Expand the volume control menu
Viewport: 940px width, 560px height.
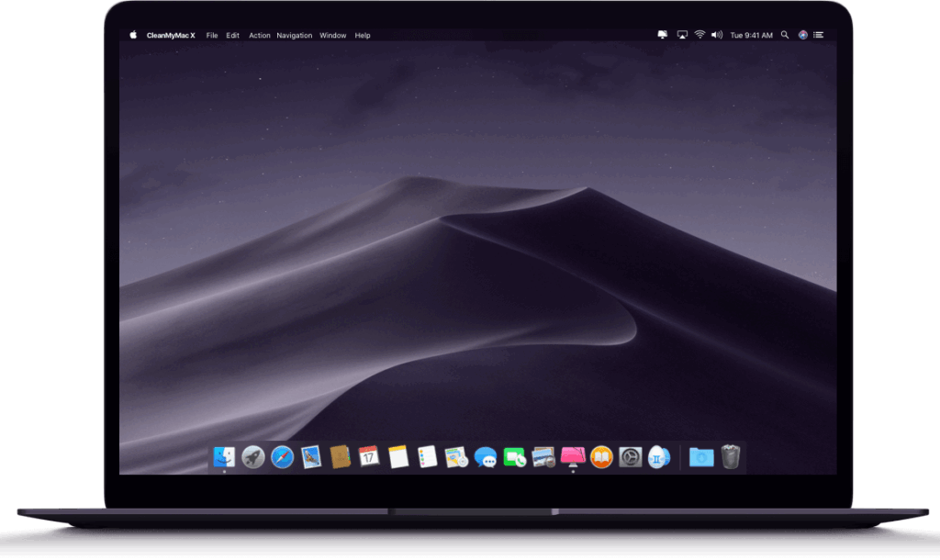(x=717, y=35)
